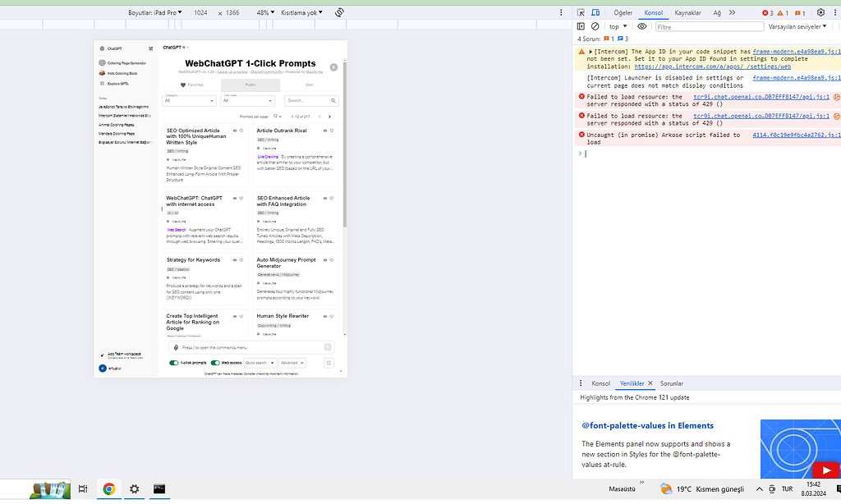Open DevTools settings with the gear icon
Image resolution: width=841 pixels, height=504 pixels.
click(820, 11)
